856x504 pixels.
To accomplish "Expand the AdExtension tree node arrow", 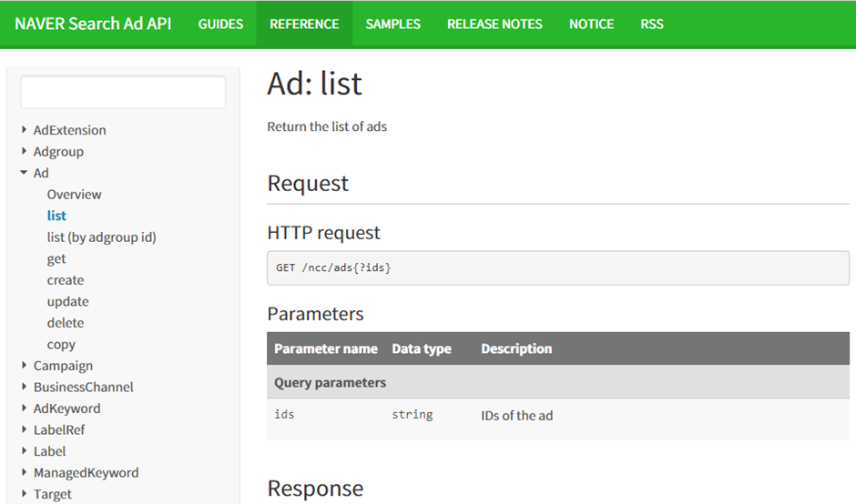I will [x=25, y=130].
